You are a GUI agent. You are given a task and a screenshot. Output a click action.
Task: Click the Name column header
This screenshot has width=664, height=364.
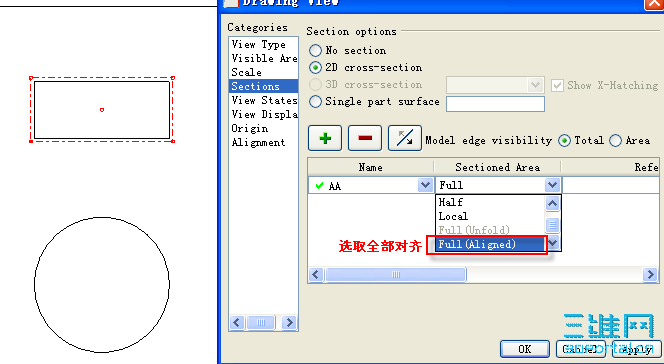(371, 168)
